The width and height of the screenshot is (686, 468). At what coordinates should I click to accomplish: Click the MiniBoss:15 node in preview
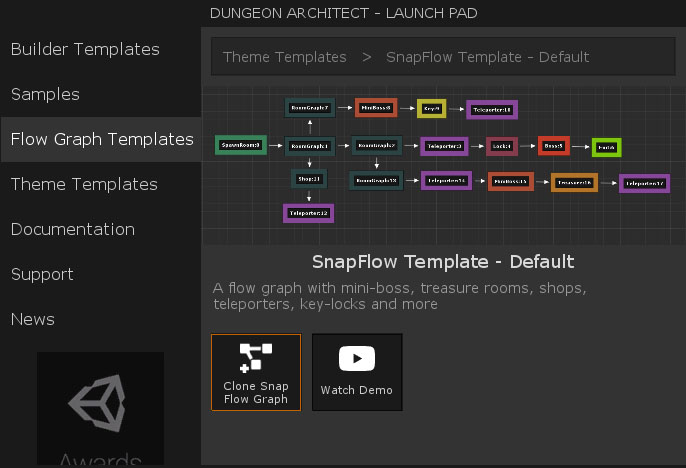(511, 181)
